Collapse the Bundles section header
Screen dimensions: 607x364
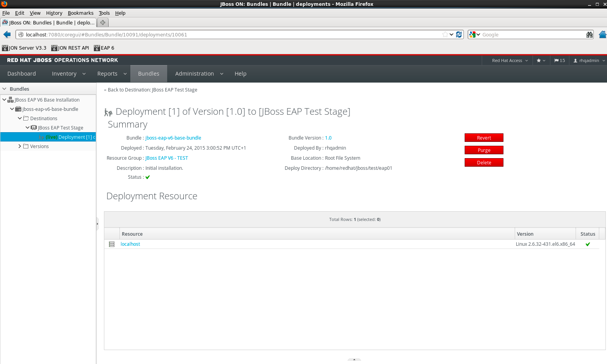tap(5, 89)
